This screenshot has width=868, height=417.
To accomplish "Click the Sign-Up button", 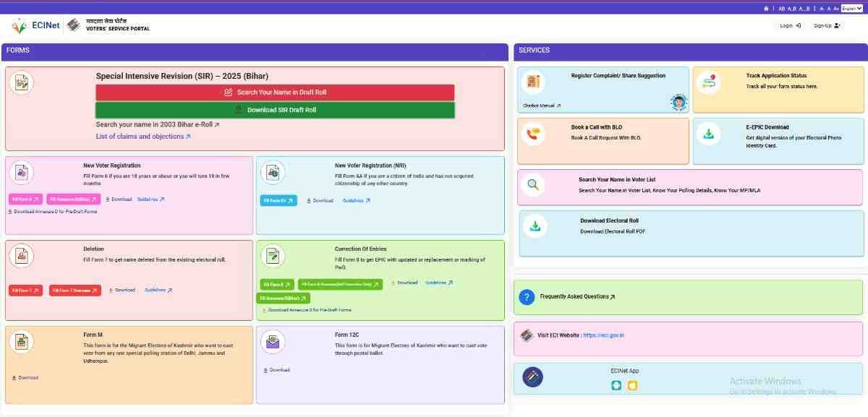I will [x=827, y=25].
